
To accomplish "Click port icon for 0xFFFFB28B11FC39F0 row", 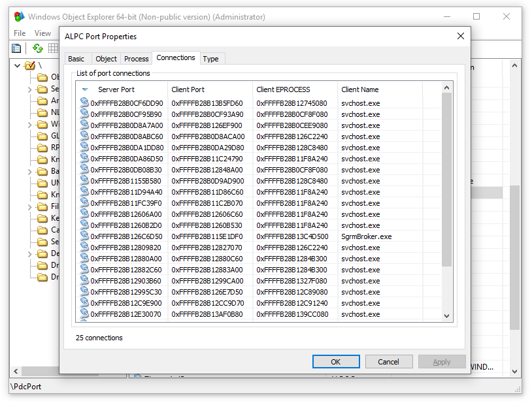I will point(84,202).
